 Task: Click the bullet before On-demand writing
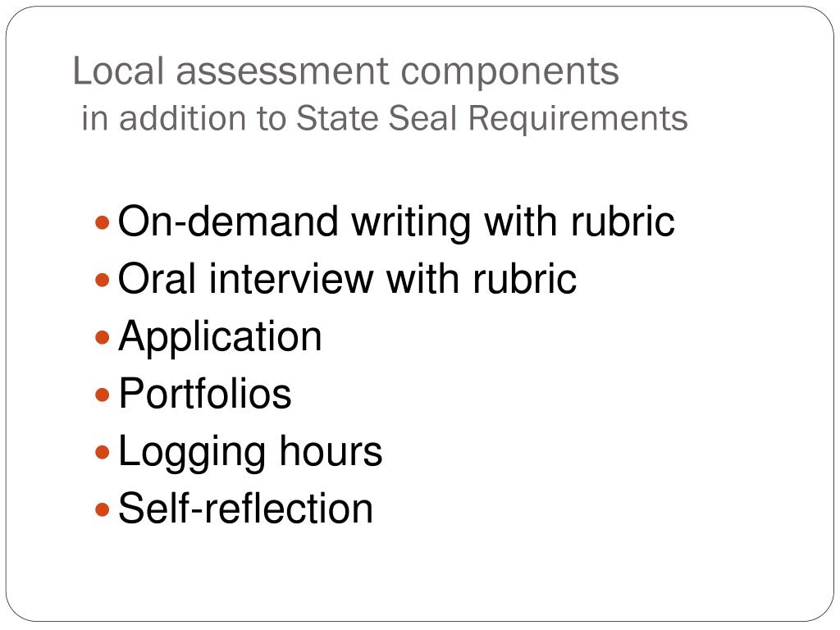tap(103, 222)
